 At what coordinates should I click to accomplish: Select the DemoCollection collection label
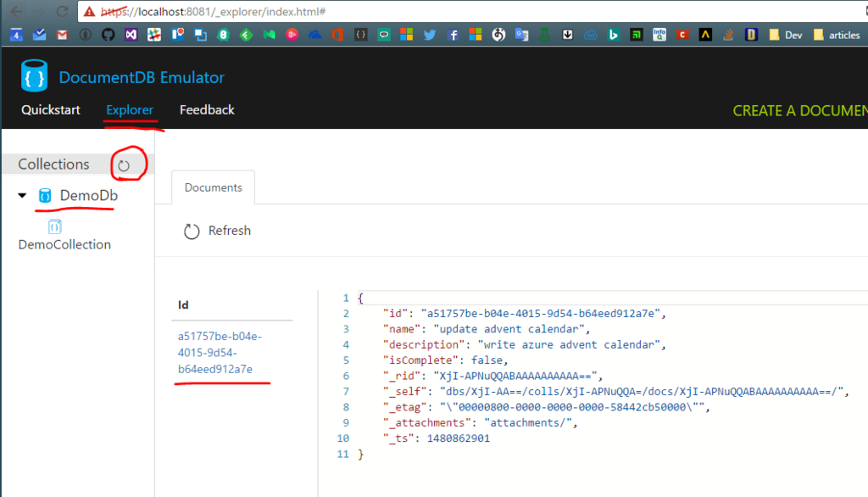click(64, 244)
